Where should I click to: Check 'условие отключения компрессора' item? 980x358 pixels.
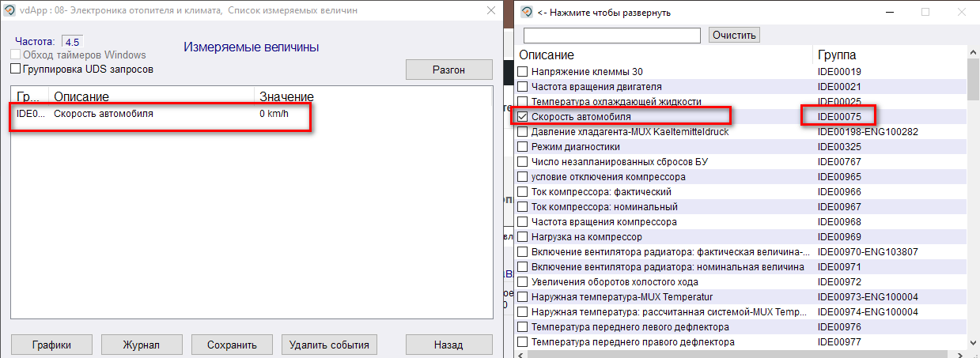523,177
